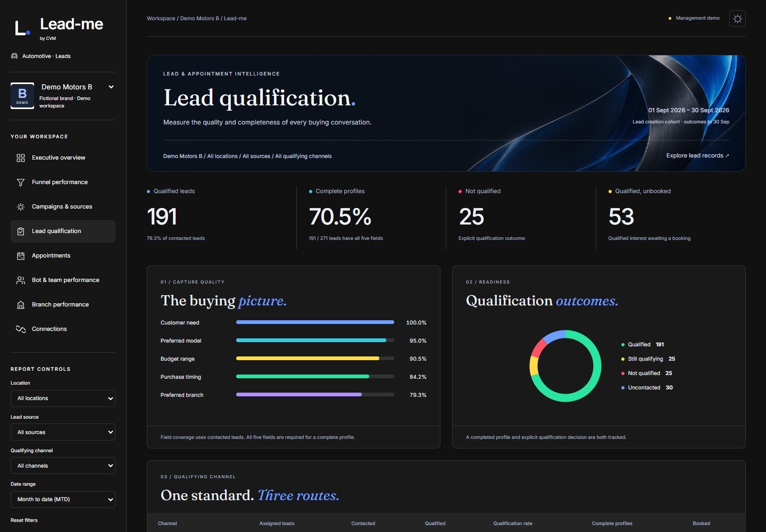Click the Qualification rate column header

coord(512,523)
